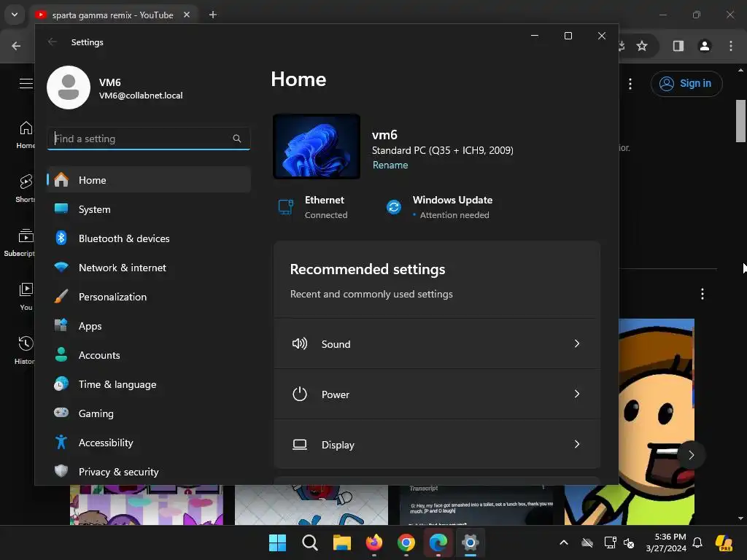The height and width of the screenshot is (560, 747).
Task: Switch to Chrome in the taskbar
Action: (406, 542)
